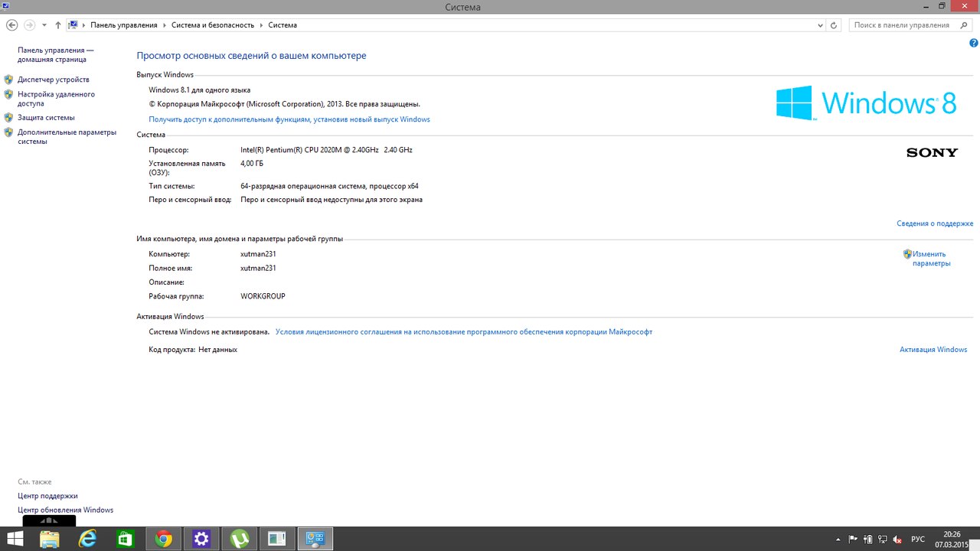The image size is (980, 551).
Task: Show hidden system tray icons
Action: 838,539
